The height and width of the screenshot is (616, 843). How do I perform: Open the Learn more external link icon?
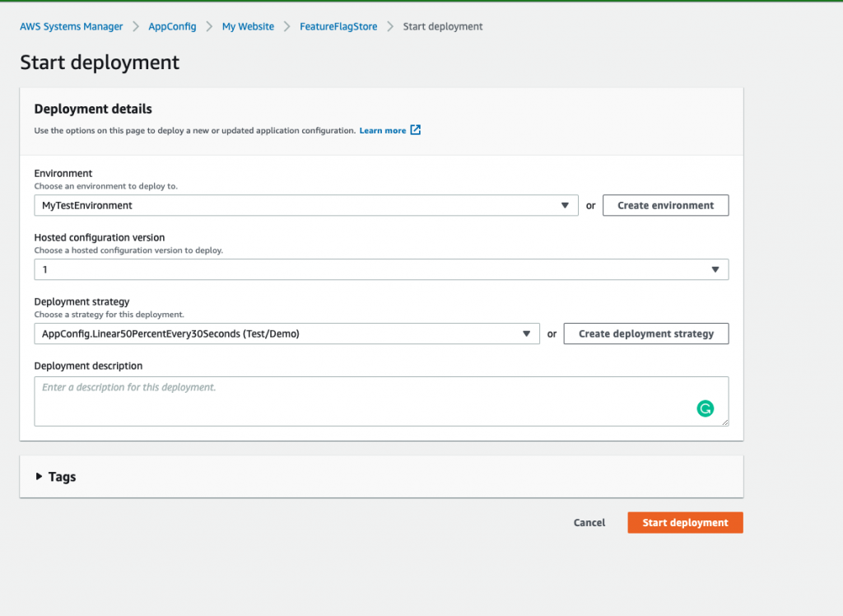[416, 129]
